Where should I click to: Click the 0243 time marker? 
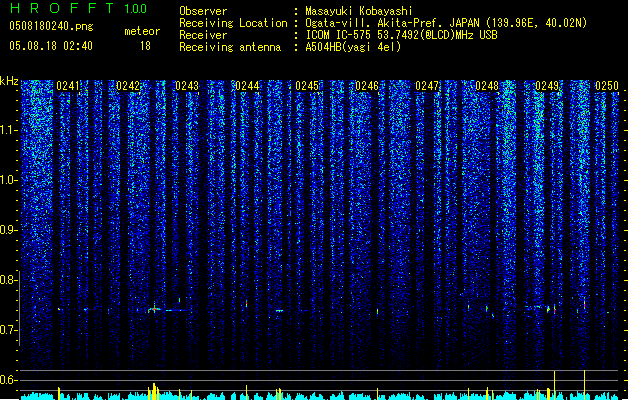click(187, 86)
